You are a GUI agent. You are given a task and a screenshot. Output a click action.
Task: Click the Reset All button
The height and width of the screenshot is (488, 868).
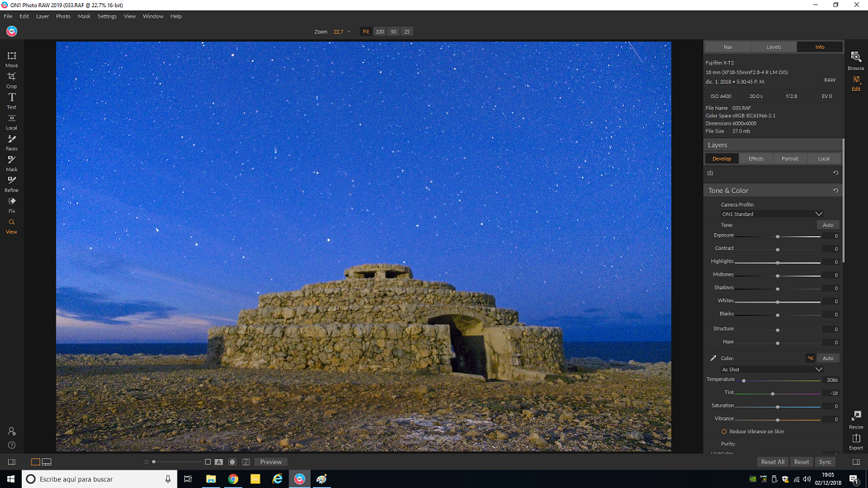tap(772, 462)
